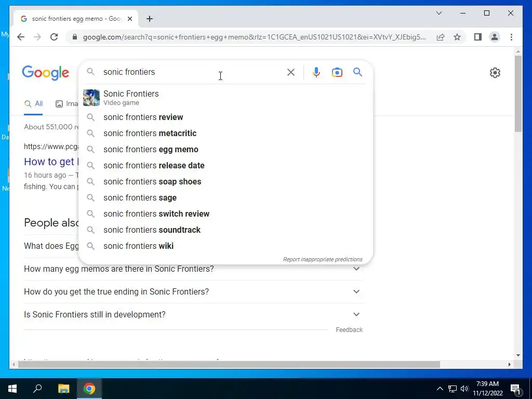This screenshot has height=399, width=532.
Task: Click the Chrome forward arrow
Action: pyautogui.click(x=37, y=37)
